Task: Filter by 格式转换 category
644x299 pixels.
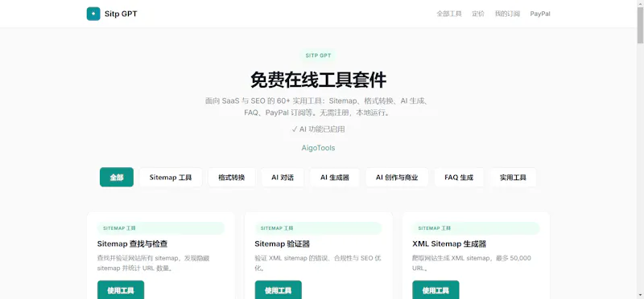Action: (x=231, y=177)
